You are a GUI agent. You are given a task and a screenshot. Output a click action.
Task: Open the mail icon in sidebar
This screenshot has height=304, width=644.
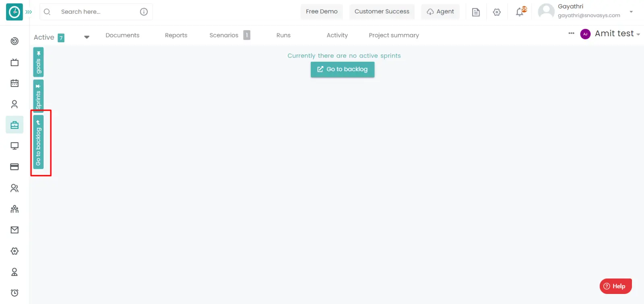click(14, 230)
